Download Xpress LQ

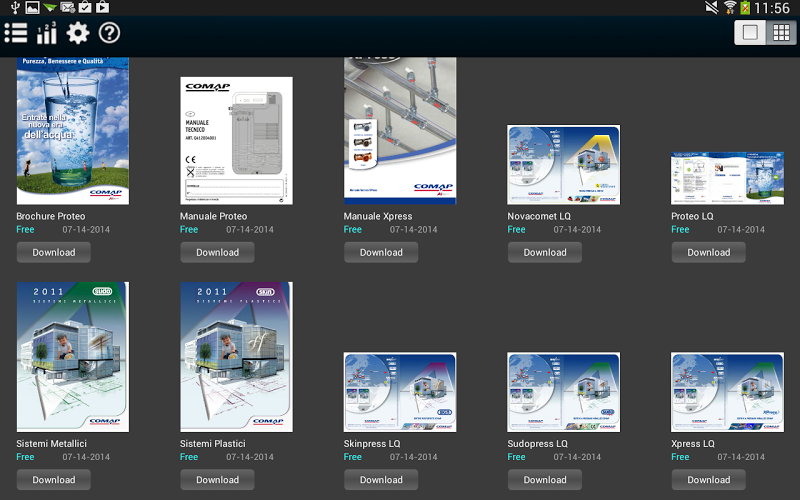(709, 480)
